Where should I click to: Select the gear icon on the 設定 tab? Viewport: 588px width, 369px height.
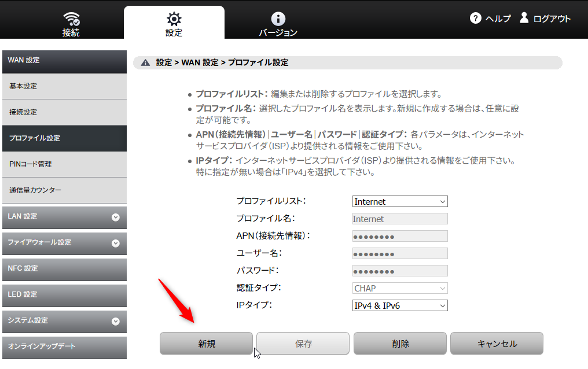tap(174, 17)
